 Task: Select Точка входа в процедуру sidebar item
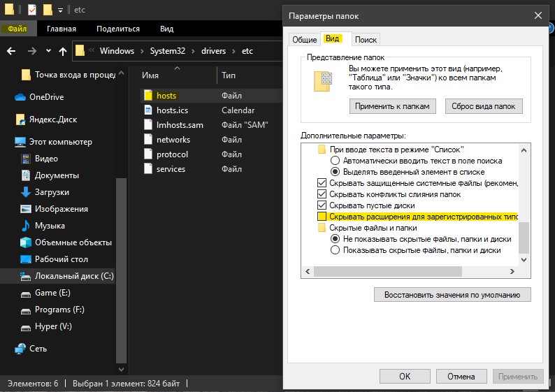coord(69,75)
